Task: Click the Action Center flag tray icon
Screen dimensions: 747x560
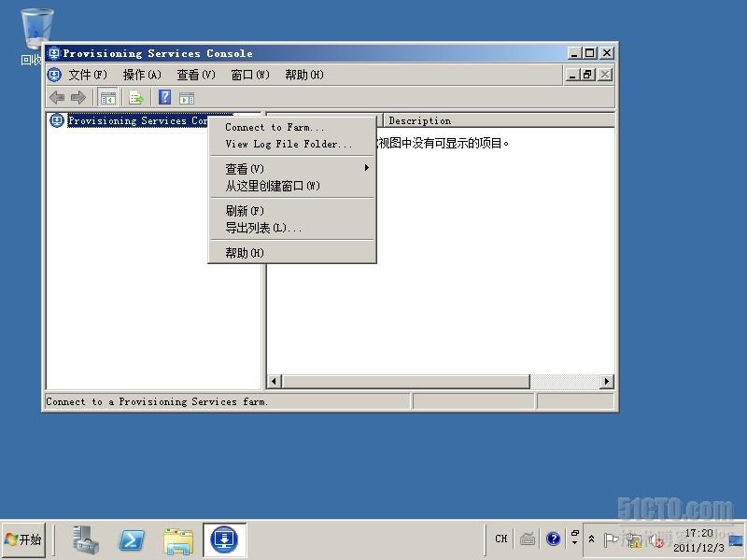Action: click(x=611, y=540)
